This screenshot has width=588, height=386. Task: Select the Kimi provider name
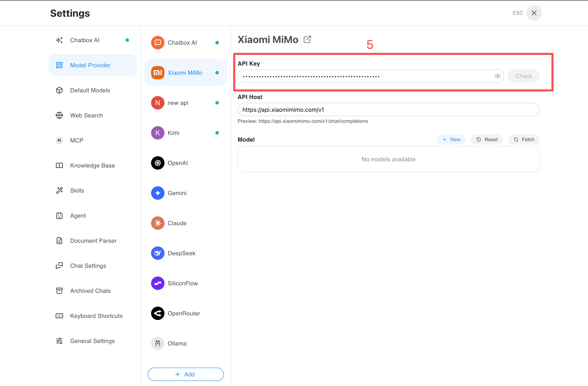[173, 133]
